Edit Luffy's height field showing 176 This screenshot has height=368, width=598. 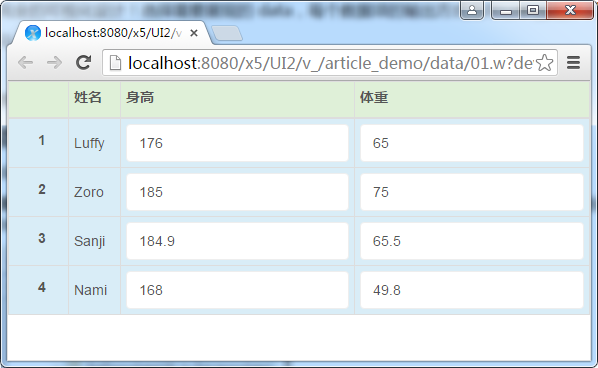(237, 143)
